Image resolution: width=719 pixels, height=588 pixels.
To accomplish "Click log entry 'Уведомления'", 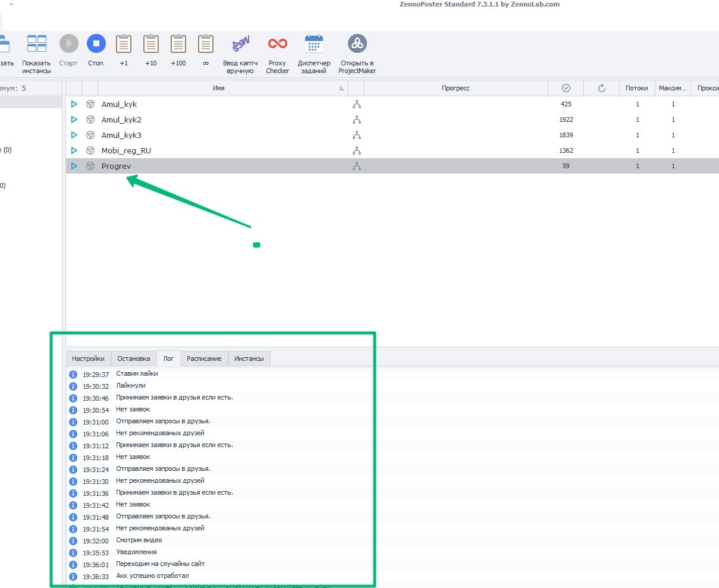I will click(x=136, y=552).
